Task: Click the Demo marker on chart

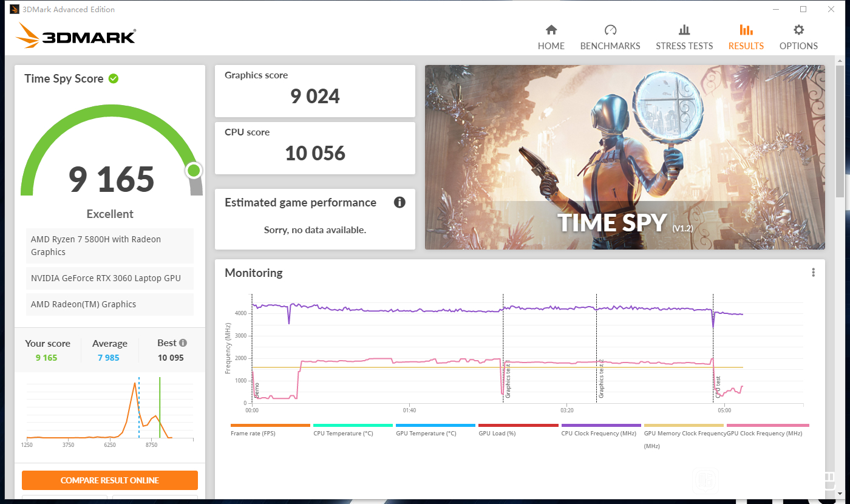Action: pos(256,390)
